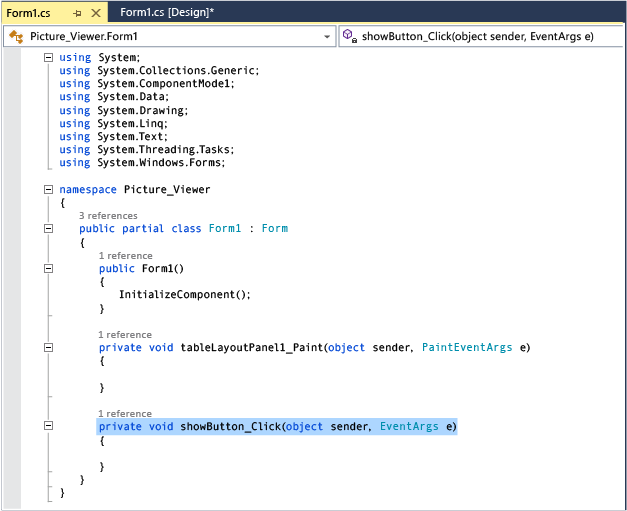Click 'using System.Drawing;' line
The image size is (627, 511).
pos(124,110)
